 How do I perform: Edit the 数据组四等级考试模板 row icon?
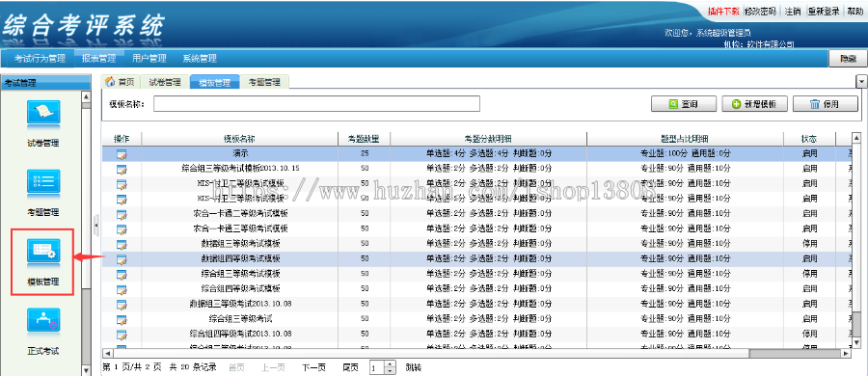122,259
